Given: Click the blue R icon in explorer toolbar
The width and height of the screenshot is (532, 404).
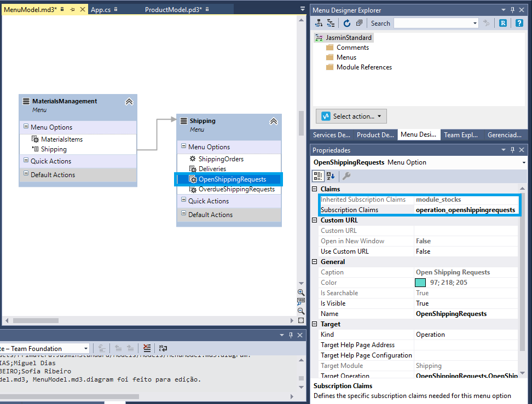Looking at the screenshot, I should (503, 23).
